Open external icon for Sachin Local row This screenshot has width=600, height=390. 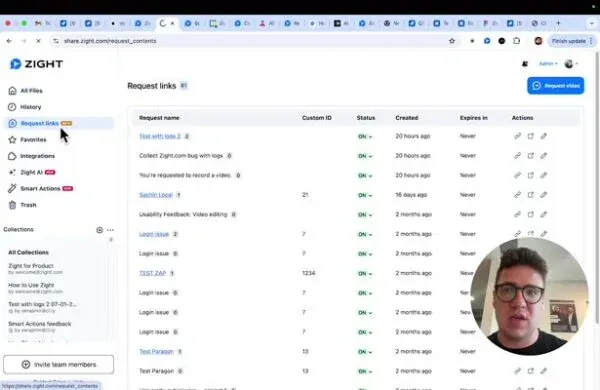click(x=530, y=194)
